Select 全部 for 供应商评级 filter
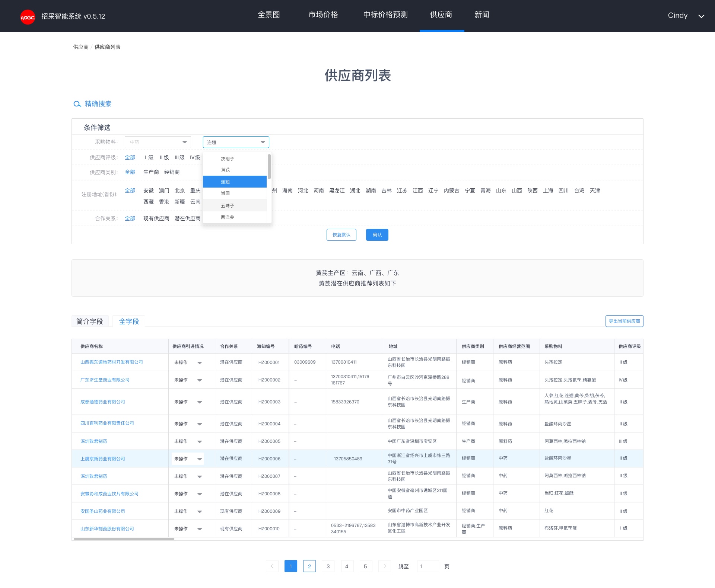This screenshot has width=715, height=588. click(130, 157)
